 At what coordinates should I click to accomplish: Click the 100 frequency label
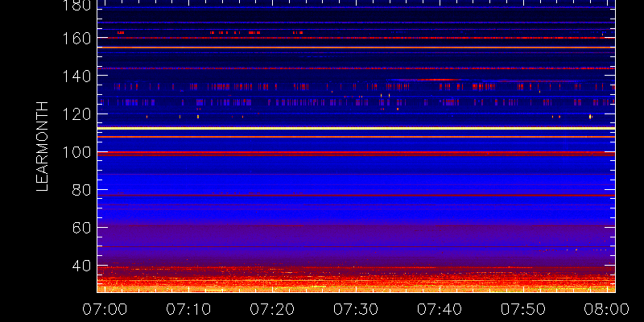coord(76,153)
